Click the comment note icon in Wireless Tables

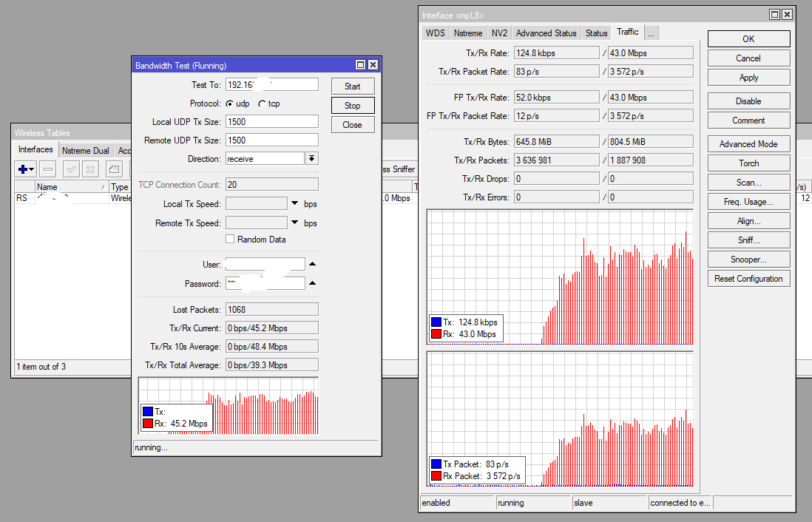click(114, 169)
